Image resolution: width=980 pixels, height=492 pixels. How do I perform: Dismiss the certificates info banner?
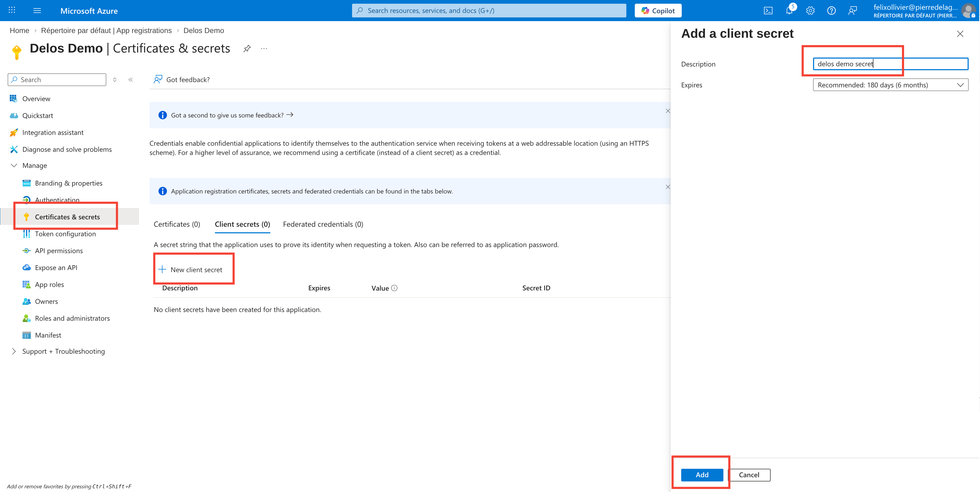point(668,187)
